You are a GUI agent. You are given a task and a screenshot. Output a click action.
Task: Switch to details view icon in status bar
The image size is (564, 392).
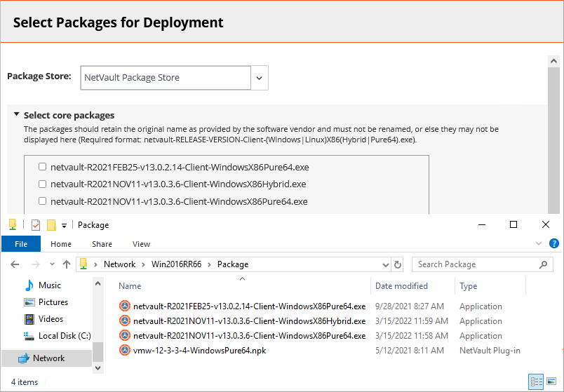pos(537,381)
